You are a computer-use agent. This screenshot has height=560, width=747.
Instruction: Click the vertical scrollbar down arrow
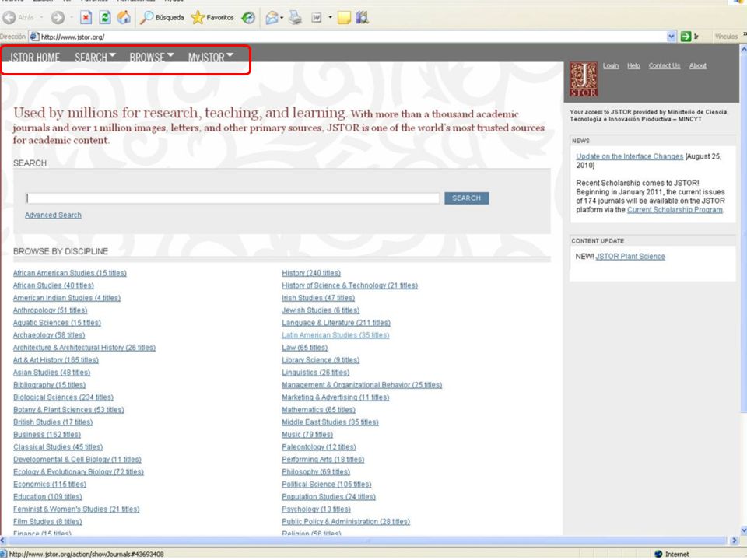tap(742, 530)
